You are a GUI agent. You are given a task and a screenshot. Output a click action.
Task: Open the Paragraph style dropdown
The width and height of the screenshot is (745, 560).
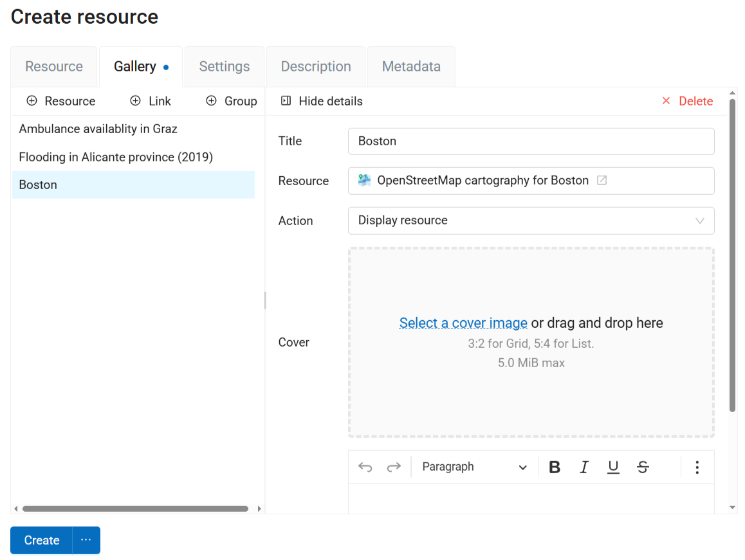[x=474, y=467]
